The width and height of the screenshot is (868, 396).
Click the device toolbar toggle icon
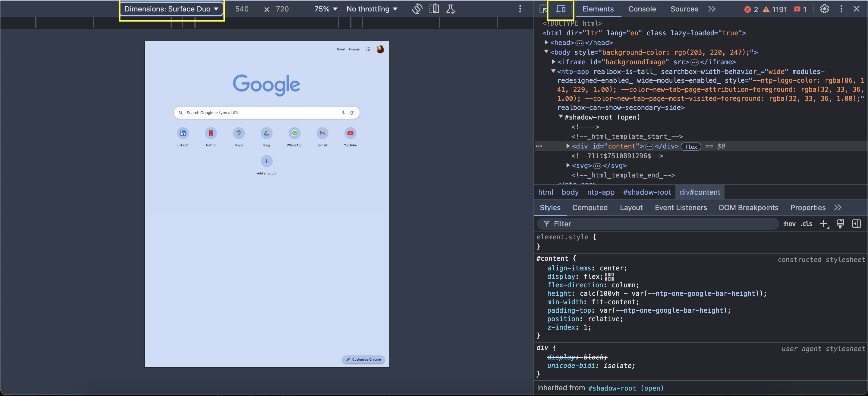pos(561,9)
